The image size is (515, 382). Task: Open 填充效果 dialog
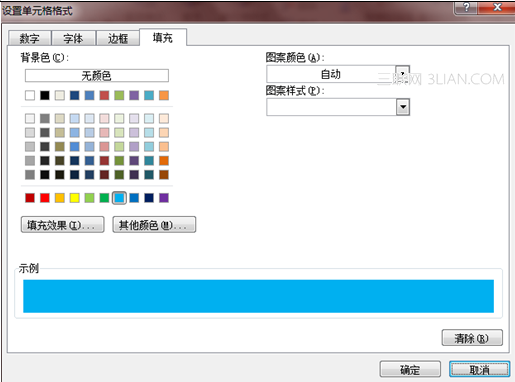coord(62,225)
